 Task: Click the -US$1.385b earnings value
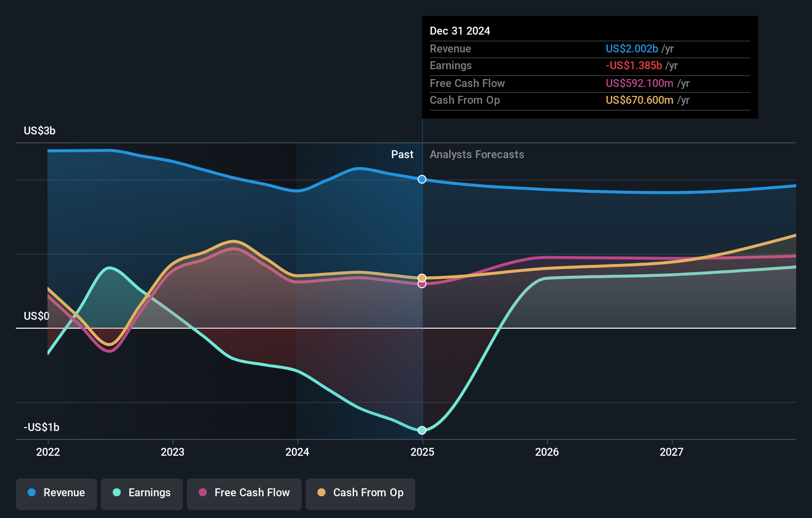[x=634, y=65]
